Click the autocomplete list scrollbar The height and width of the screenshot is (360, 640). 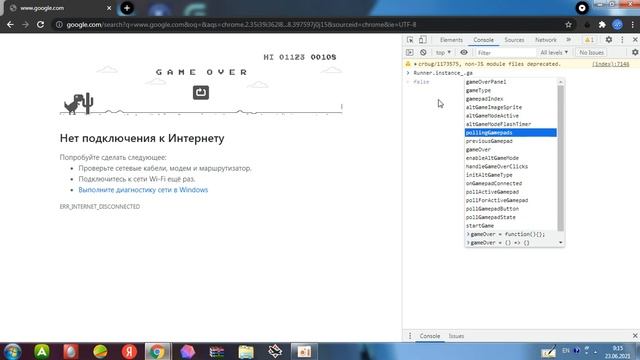pos(560,158)
